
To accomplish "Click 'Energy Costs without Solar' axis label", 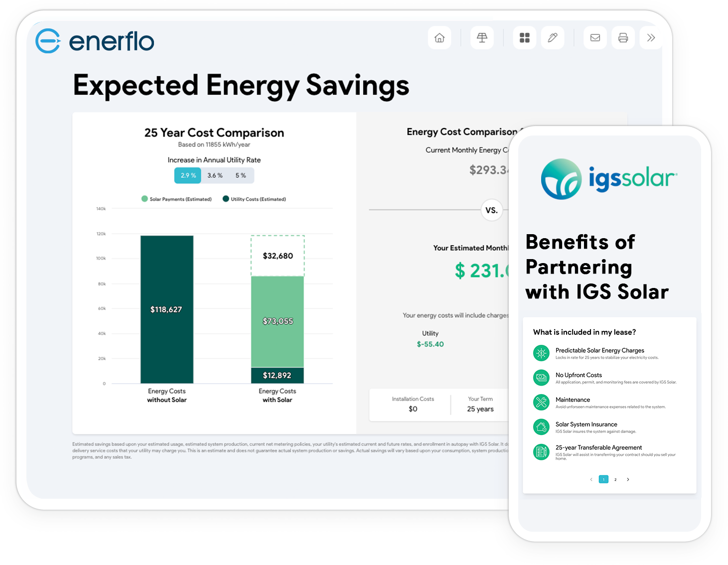I will pos(167,396).
